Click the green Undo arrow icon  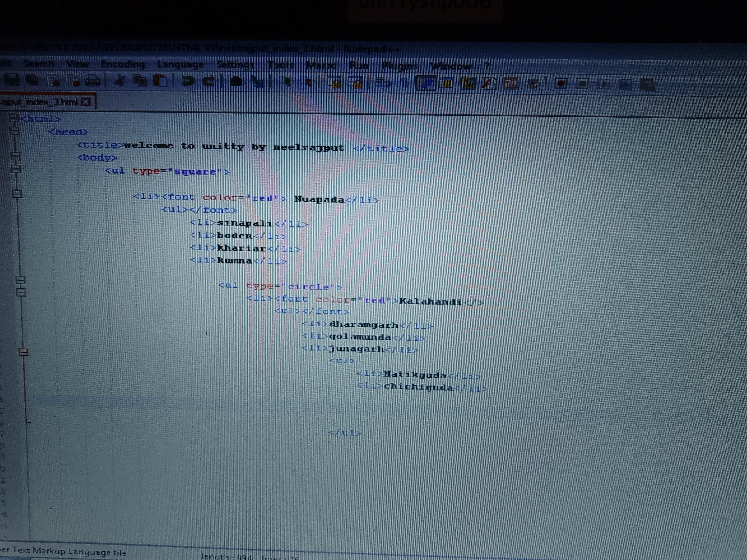pyautogui.click(x=188, y=81)
